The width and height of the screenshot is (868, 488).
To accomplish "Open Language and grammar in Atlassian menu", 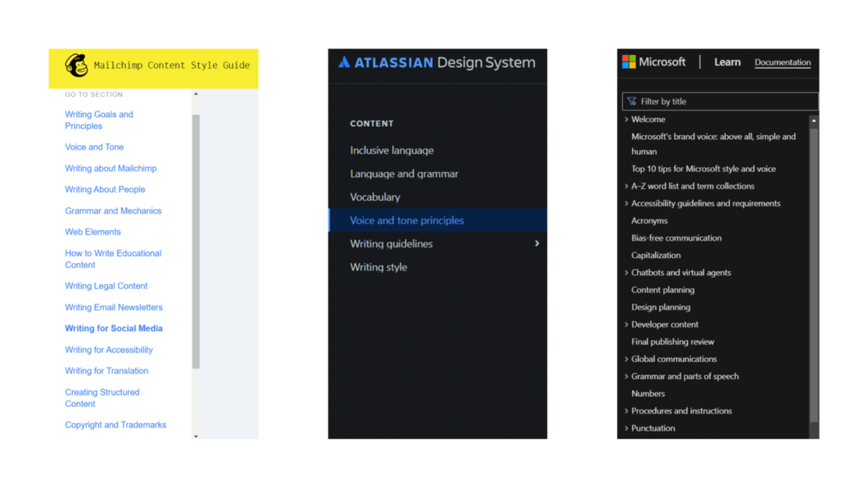I will [x=404, y=174].
